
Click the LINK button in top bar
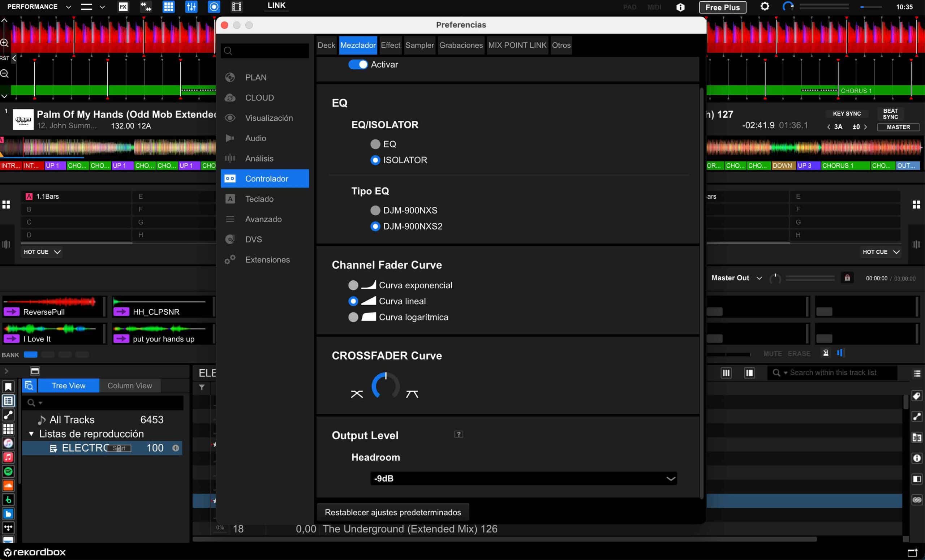[x=276, y=6]
